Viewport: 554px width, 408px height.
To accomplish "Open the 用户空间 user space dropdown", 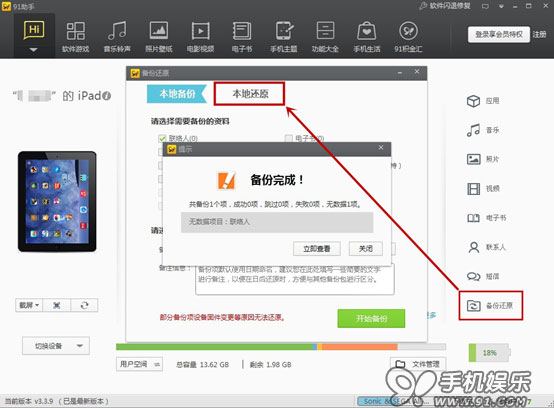I will click(139, 364).
